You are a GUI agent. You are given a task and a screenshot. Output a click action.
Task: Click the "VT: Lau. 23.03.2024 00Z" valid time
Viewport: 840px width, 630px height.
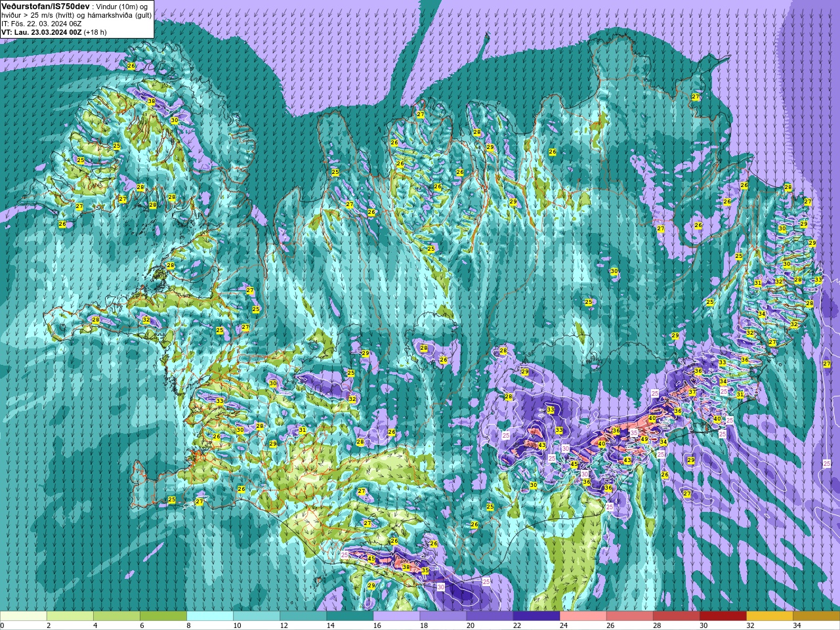[x=41, y=31]
